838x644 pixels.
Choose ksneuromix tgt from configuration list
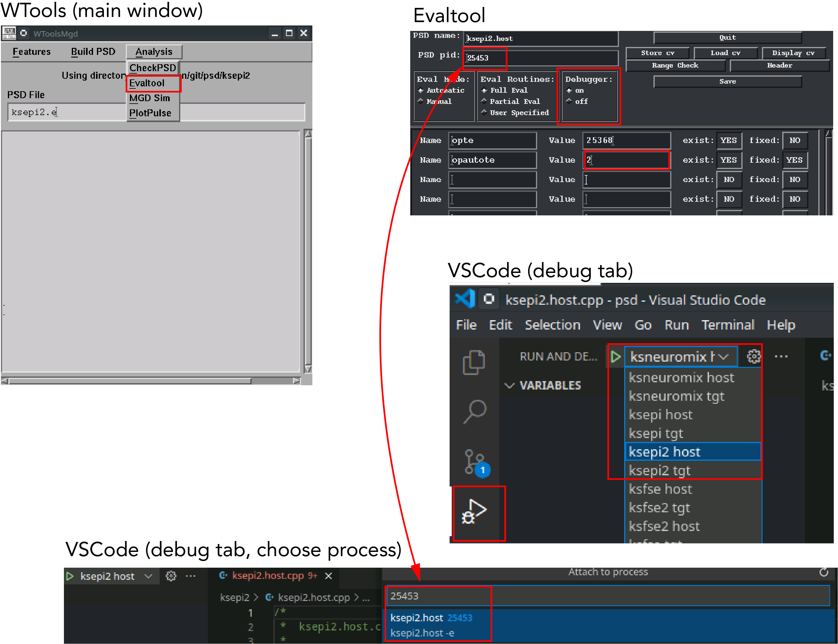click(x=693, y=396)
